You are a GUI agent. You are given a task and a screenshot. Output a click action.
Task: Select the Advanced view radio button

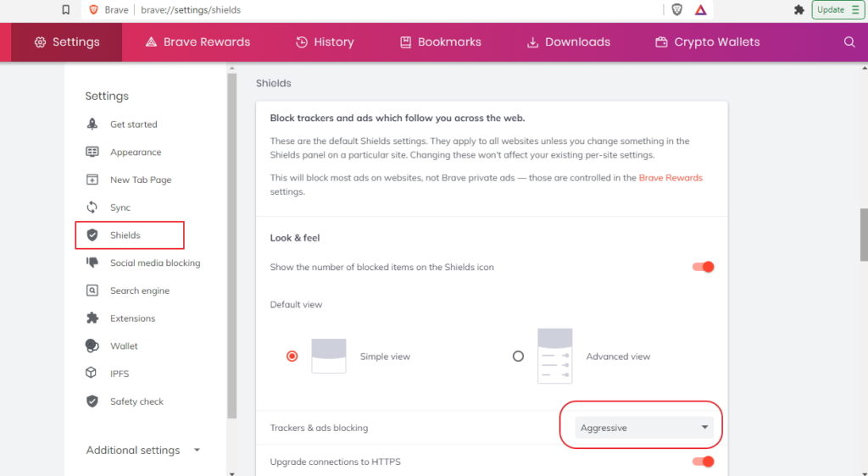click(518, 357)
